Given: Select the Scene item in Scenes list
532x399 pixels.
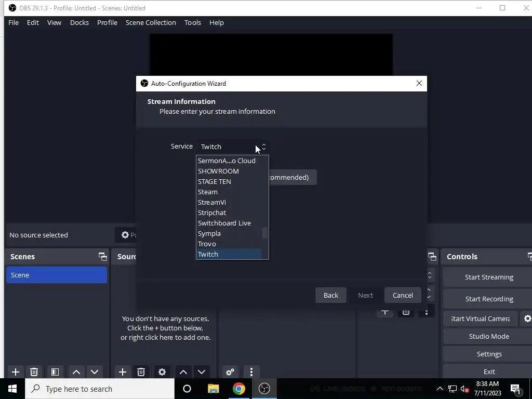Looking at the screenshot, I should point(57,275).
